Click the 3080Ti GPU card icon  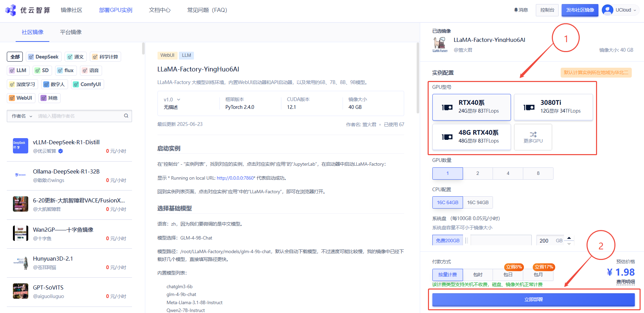(x=529, y=107)
